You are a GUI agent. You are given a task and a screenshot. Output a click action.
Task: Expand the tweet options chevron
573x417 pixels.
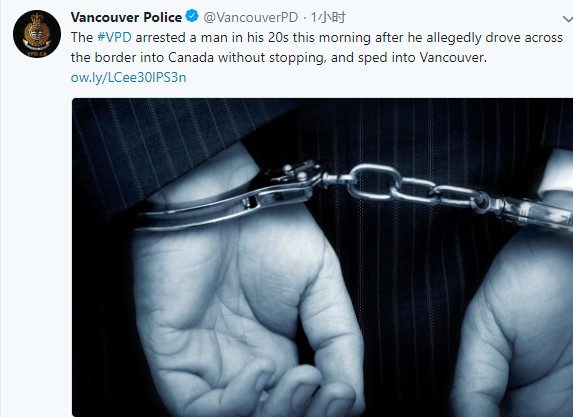tap(568, 18)
